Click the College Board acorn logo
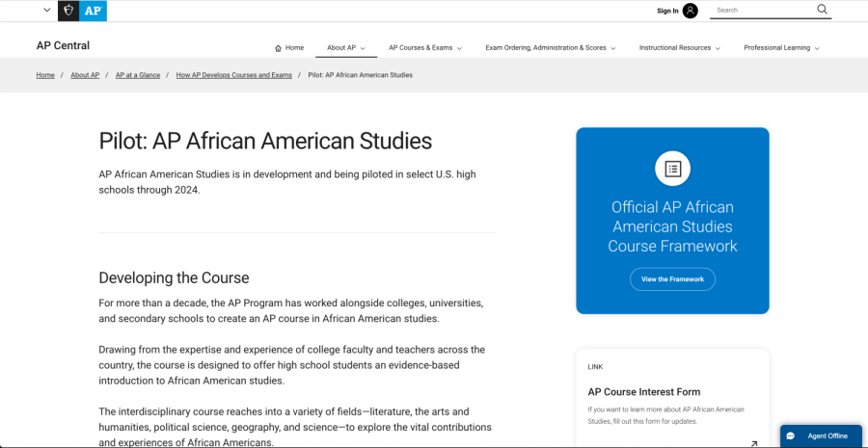The width and height of the screenshot is (868, 448). click(68, 11)
